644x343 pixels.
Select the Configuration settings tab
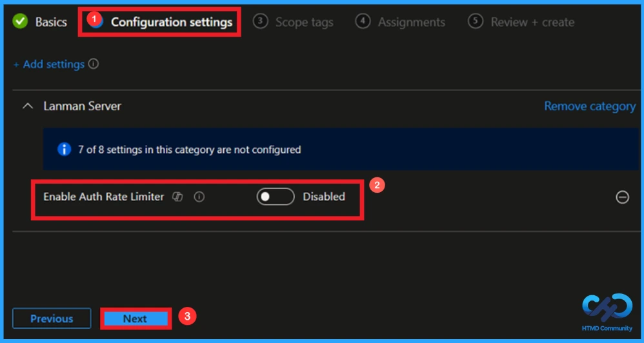click(x=172, y=22)
